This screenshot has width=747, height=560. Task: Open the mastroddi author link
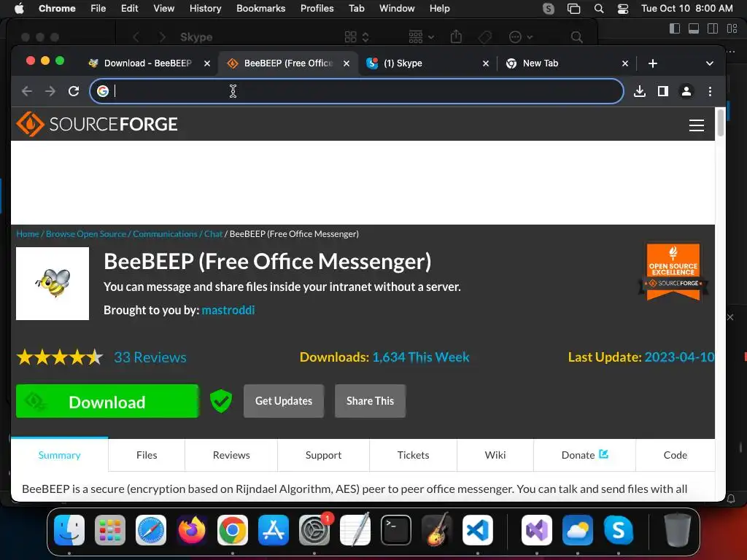(228, 310)
